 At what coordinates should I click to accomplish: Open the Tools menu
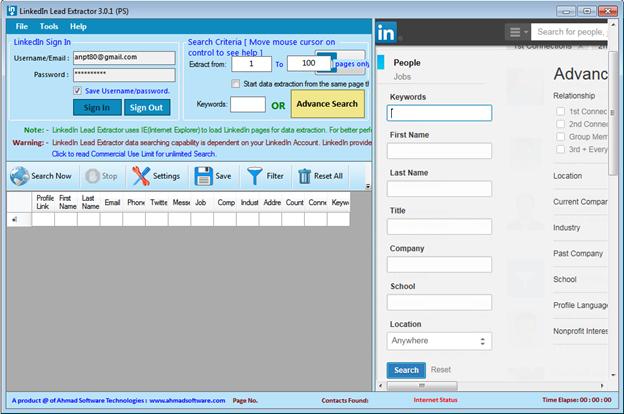(x=49, y=26)
